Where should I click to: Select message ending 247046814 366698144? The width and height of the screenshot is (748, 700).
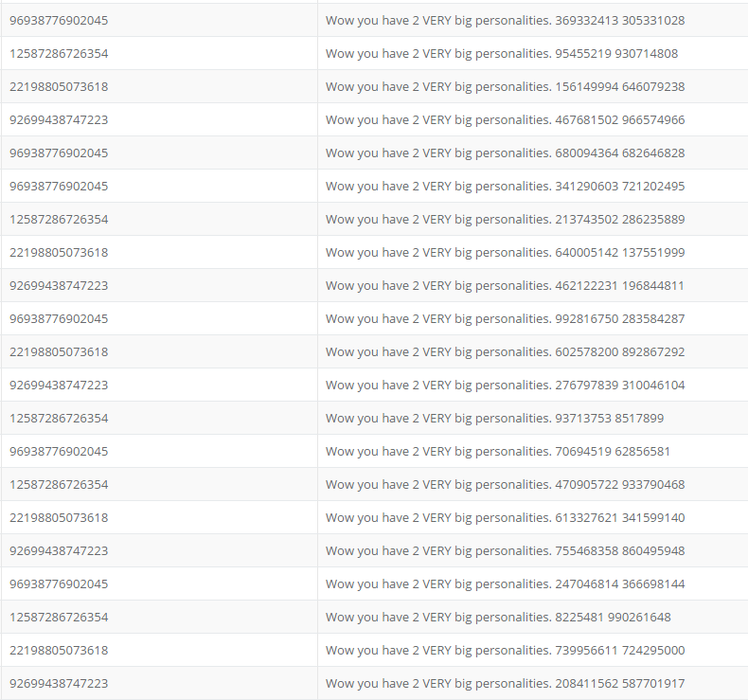[x=506, y=584]
